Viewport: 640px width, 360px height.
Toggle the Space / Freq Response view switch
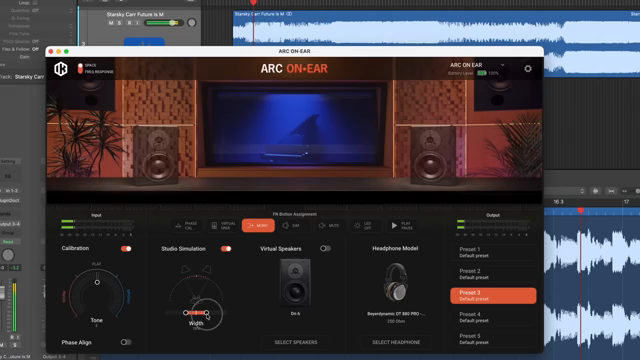(80, 68)
